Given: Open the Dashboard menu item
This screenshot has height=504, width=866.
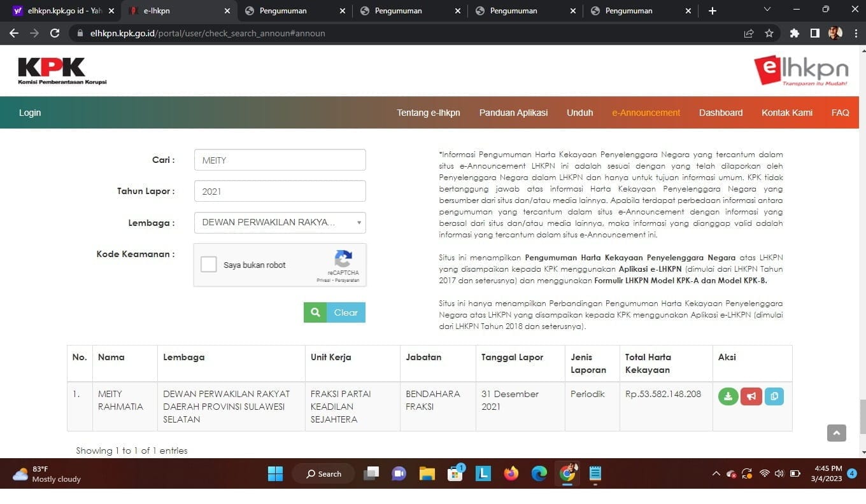Looking at the screenshot, I should 721,113.
